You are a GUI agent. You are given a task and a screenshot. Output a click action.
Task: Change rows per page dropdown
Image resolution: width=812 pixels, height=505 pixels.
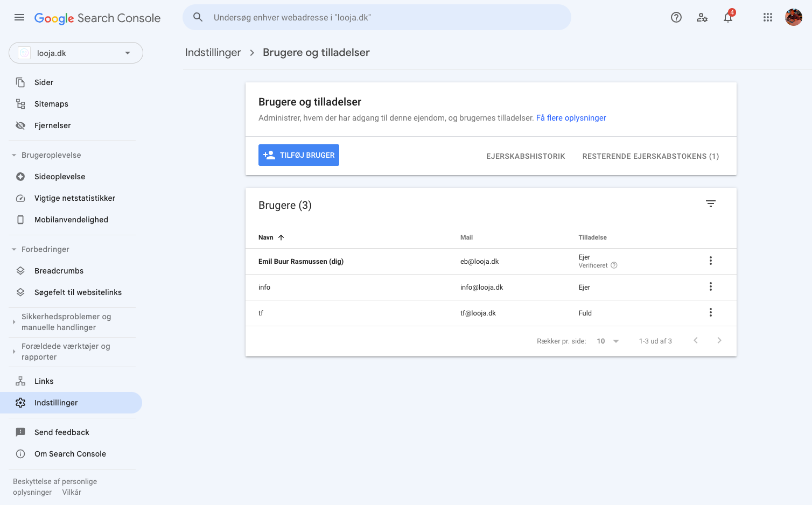[x=608, y=341]
